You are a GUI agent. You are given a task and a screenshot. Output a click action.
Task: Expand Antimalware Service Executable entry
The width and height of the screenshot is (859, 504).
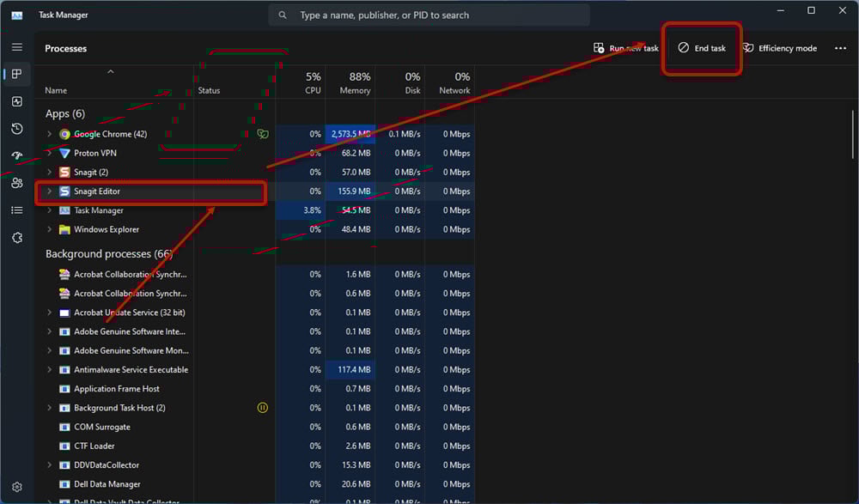click(49, 370)
